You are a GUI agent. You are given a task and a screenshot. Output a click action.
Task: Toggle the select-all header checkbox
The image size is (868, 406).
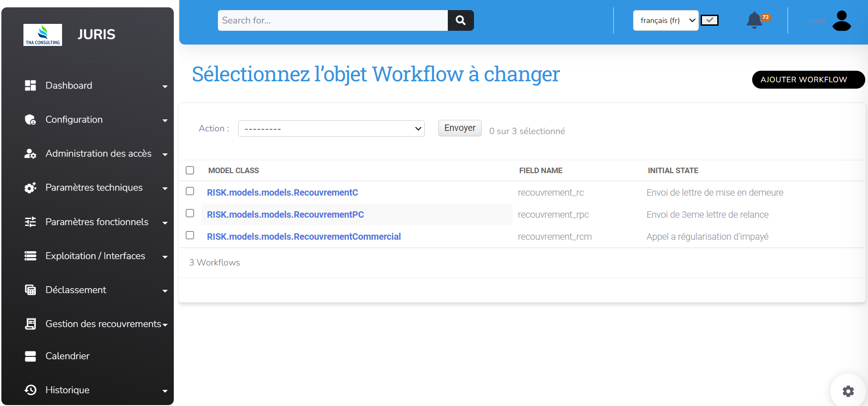(x=190, y=170)
